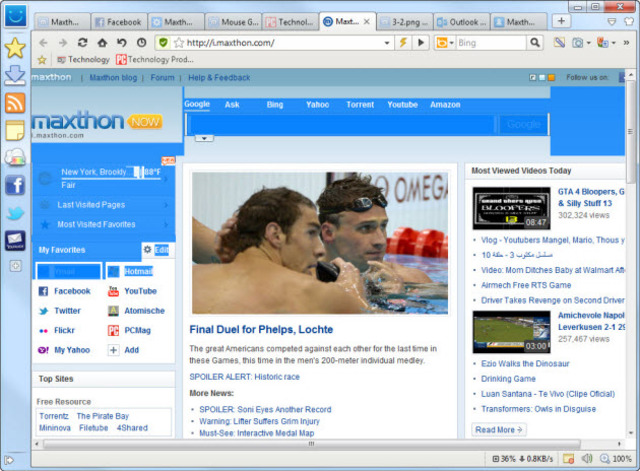Open the SkyNote sticky note sidebar icon

click(x=15, y=131)
